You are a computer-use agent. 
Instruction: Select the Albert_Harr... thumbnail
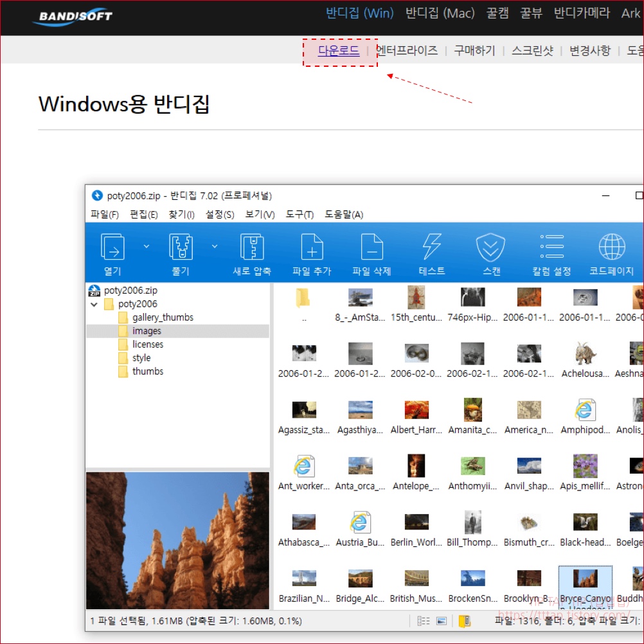point(416,409)
